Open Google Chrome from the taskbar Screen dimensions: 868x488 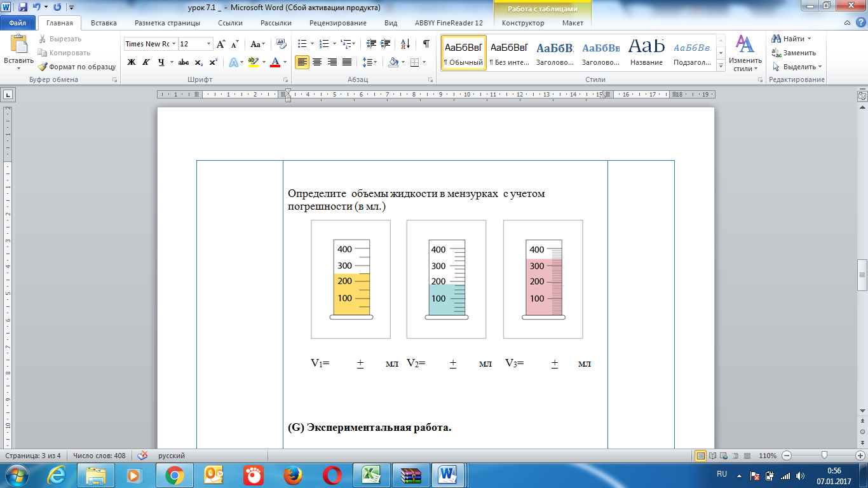pyautogui.click(x=174, y=475)
